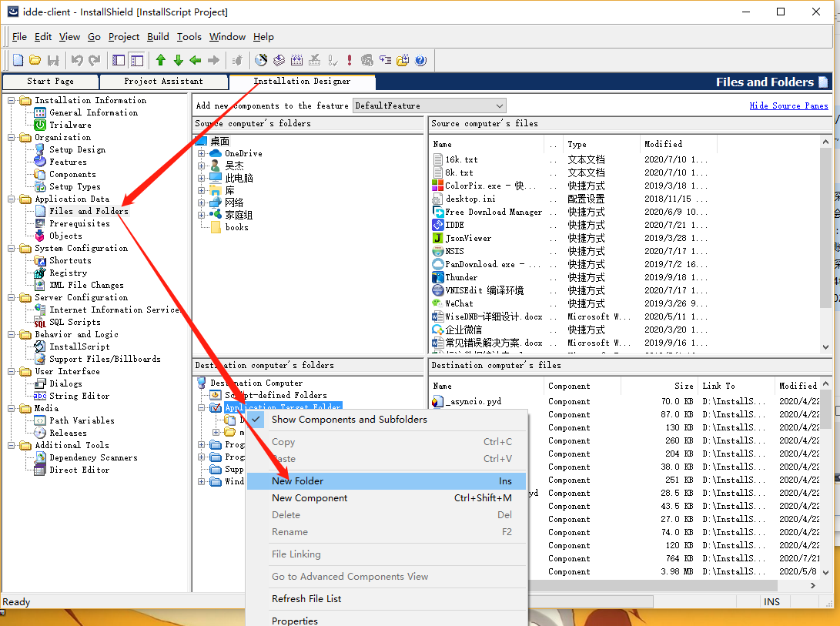The width and height of the screenshot is (840, 626).
Task: Click the green down arrow in the toolbar
Action: pos(179,60)
